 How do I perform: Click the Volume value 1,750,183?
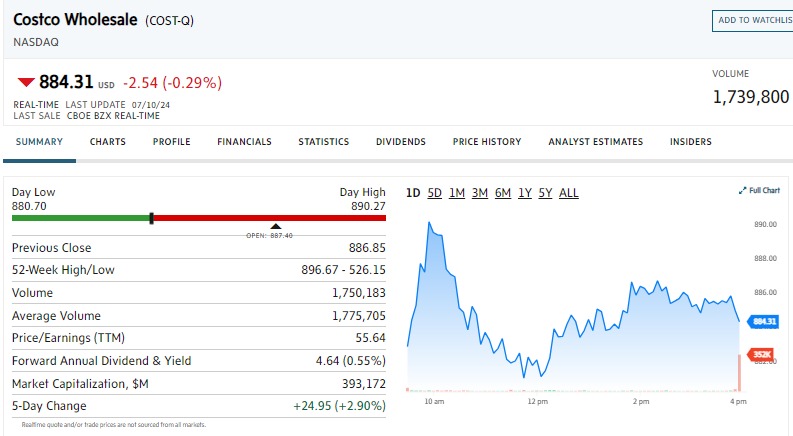pyautogui.click(x=359, y=293)
